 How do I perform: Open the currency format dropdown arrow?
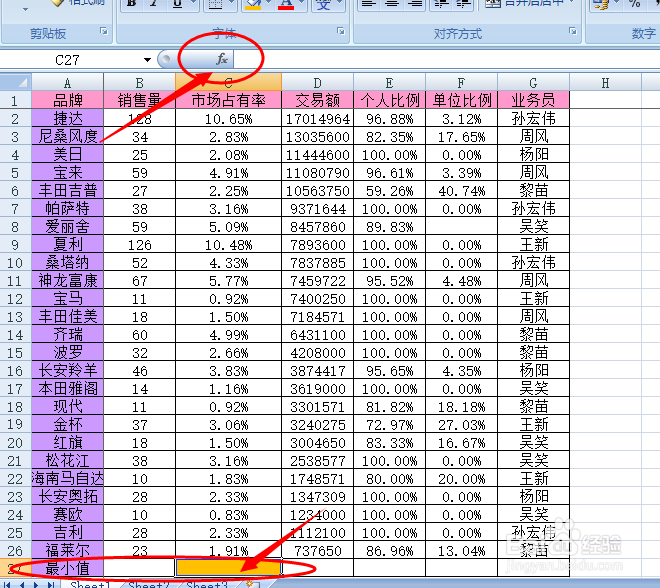tap(615, 3)
